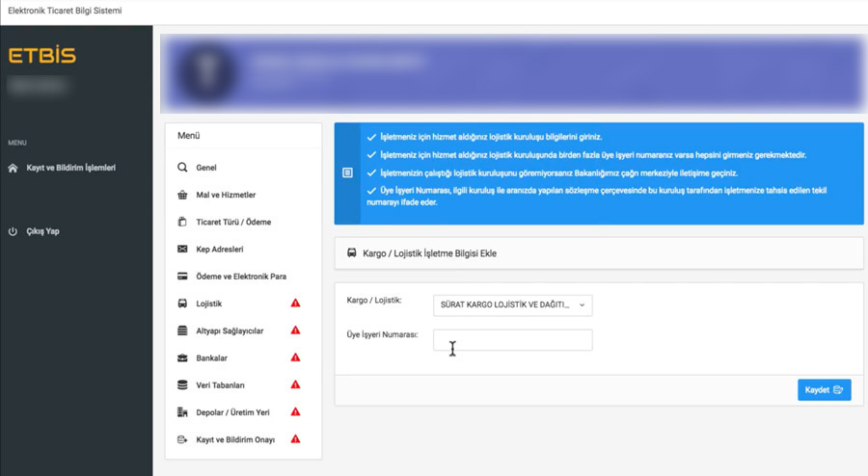Go to Altyapı Sağlayıcılar menu item
This screenshot has height=476, width=868.
[x=230, y=331]
